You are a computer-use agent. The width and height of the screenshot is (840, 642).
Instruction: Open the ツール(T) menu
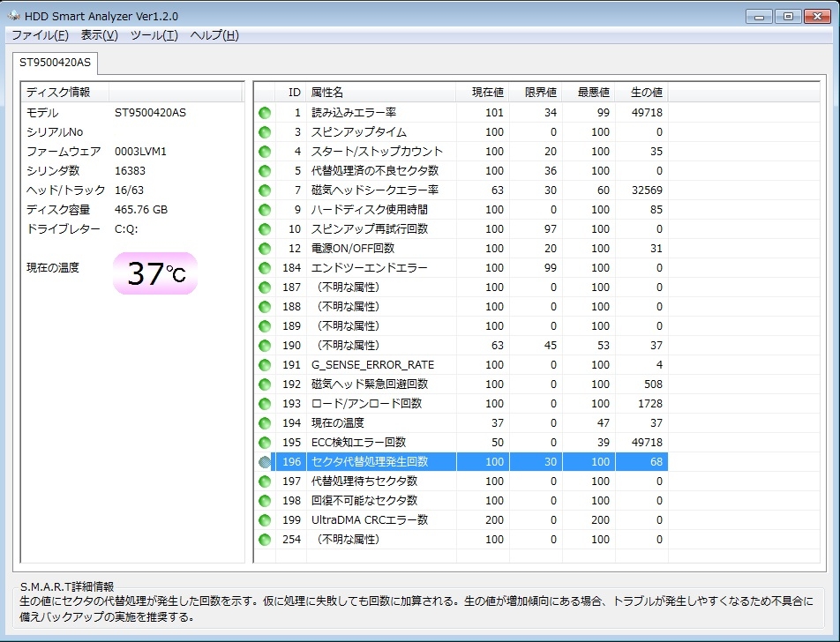pos(154,35)
